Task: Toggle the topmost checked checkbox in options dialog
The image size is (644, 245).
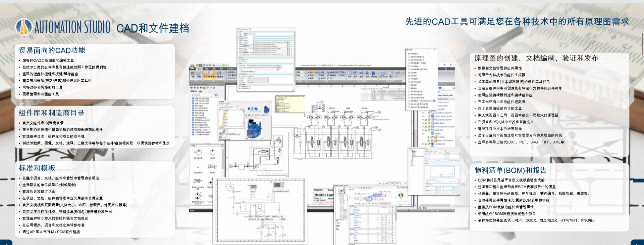Action: point(409,53)
